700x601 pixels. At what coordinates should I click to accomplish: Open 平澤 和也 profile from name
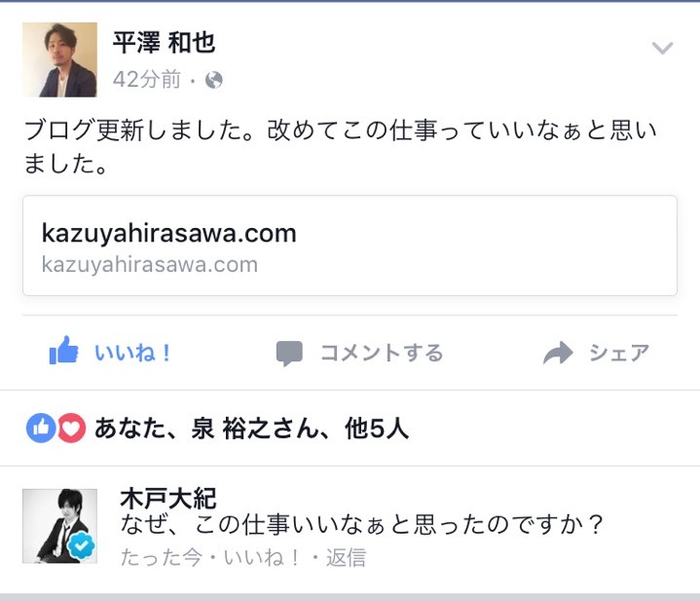coord(164,43)
